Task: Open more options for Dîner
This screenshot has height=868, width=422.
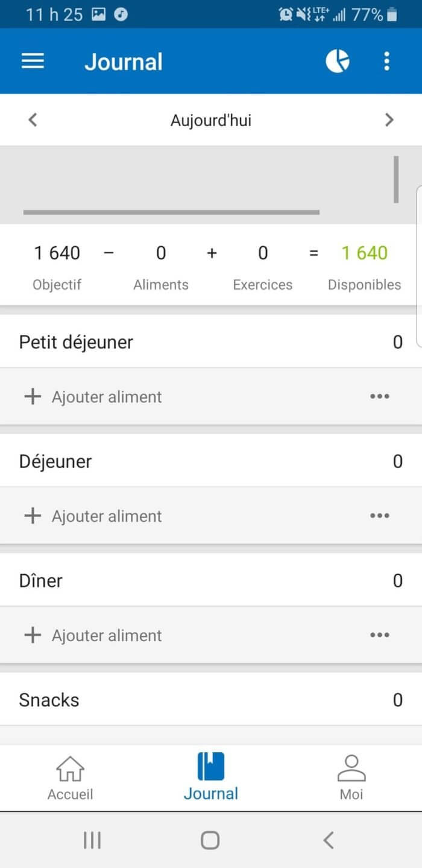Action: 379,635
